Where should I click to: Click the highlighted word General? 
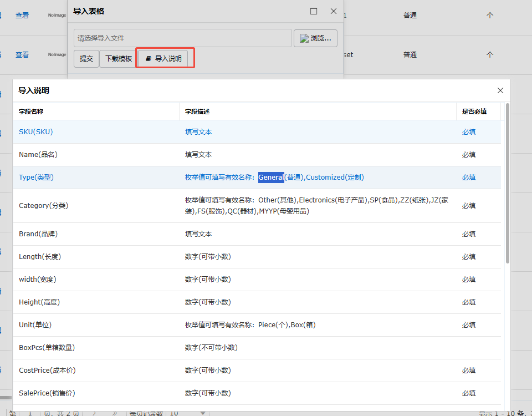click(x=271, y=177)
